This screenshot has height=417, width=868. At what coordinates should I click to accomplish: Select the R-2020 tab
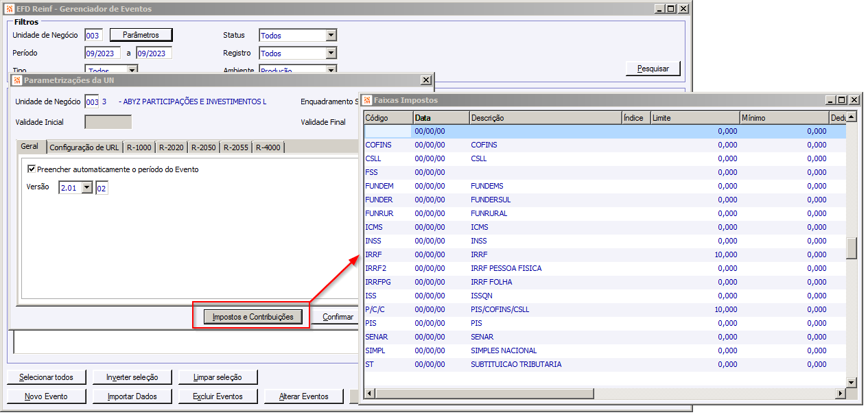(172, 147)
